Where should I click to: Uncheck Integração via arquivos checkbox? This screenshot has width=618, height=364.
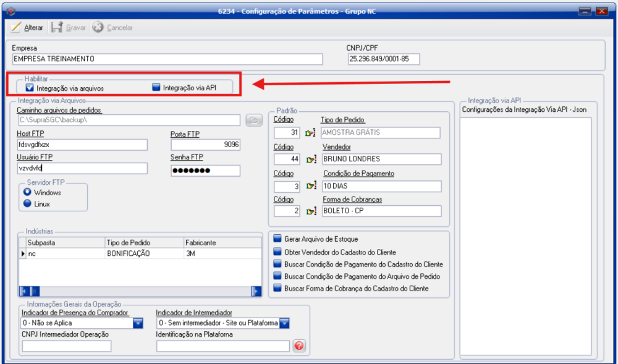pos(28,88)
